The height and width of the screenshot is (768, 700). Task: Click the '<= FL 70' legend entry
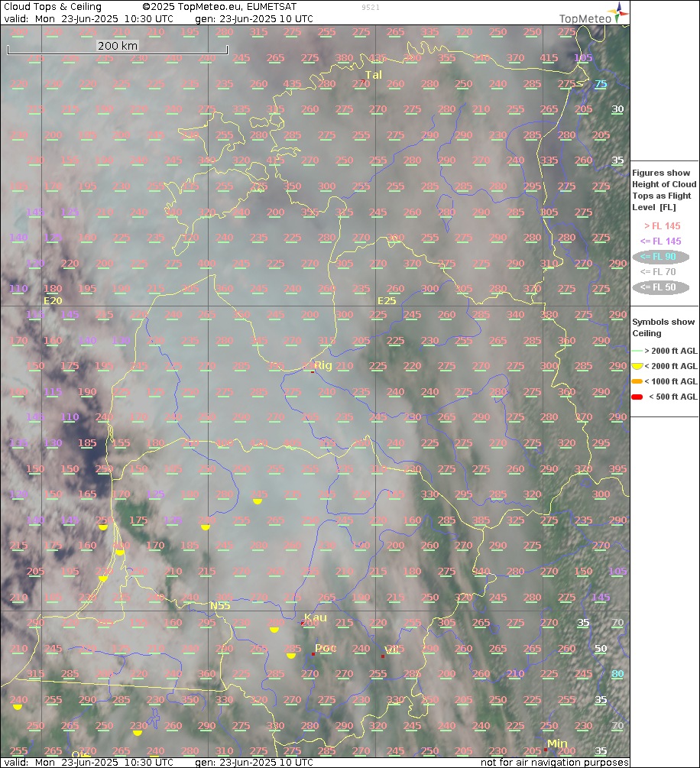(658, 272)
